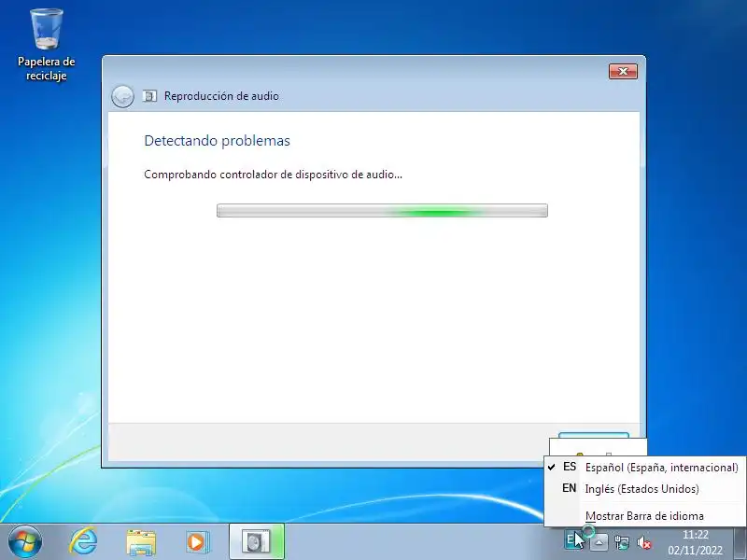Click the Detectando problemas heading
Viewport: 747px width, 560px height.
click(217, 141)
